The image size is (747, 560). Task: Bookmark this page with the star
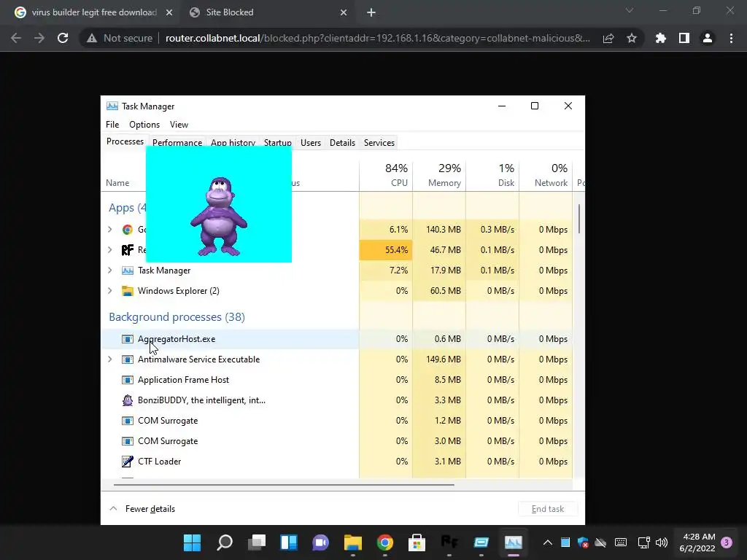(632, 38)
